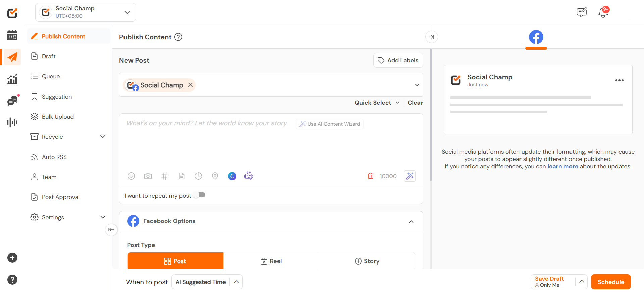Add a location pin to post
644x292 pixels.
coord(215,176)
